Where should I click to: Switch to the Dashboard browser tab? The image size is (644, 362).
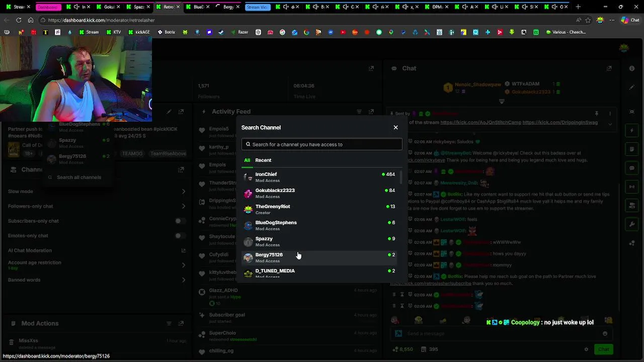48,7
